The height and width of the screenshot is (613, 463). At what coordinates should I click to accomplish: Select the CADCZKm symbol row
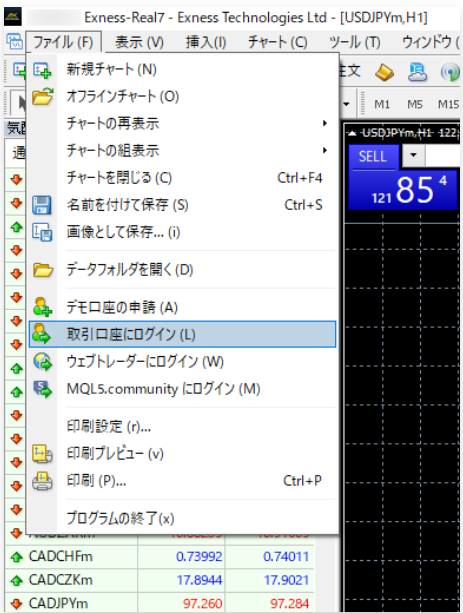coord(160,580)
